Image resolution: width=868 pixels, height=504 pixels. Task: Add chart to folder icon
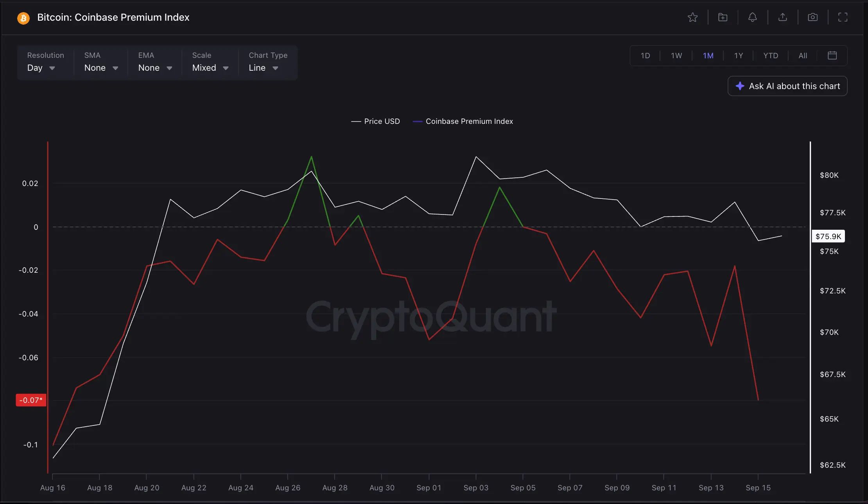(723, 17)
